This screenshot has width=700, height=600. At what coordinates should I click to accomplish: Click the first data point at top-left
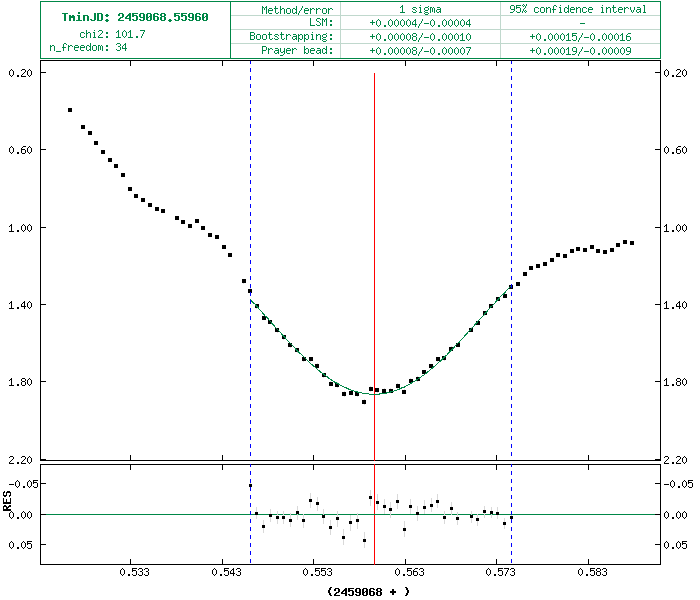70,110
